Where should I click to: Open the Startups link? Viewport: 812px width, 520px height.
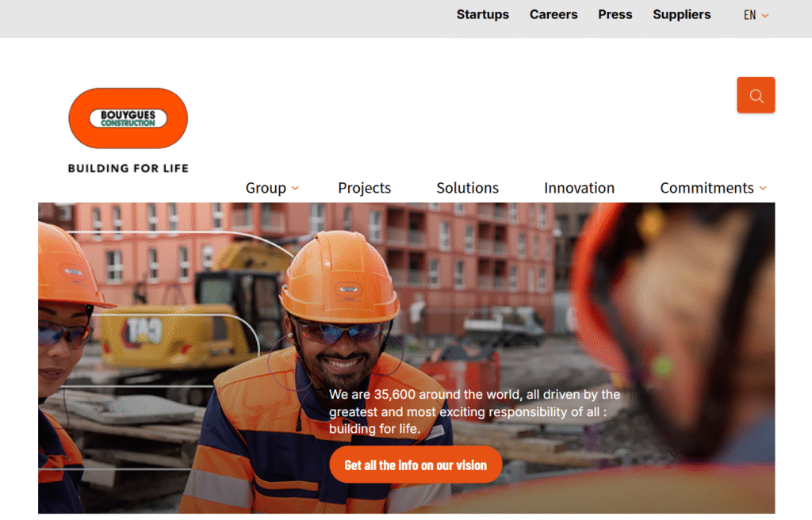click(x=483, y=14)
